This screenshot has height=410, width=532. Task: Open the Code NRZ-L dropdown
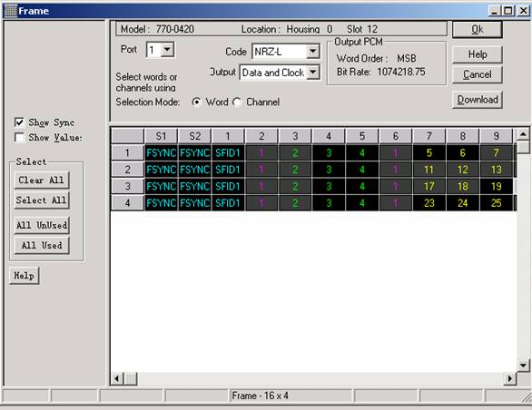(x=312, y=52)
